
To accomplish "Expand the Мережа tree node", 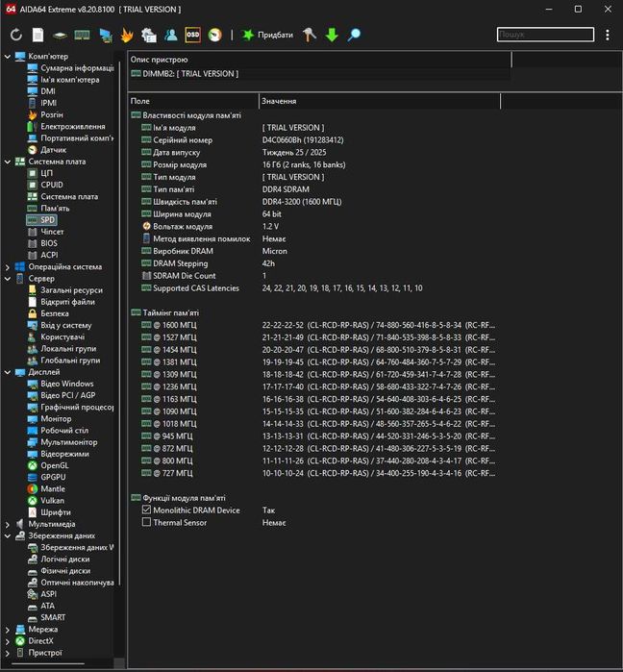I will tap(8, 630).
